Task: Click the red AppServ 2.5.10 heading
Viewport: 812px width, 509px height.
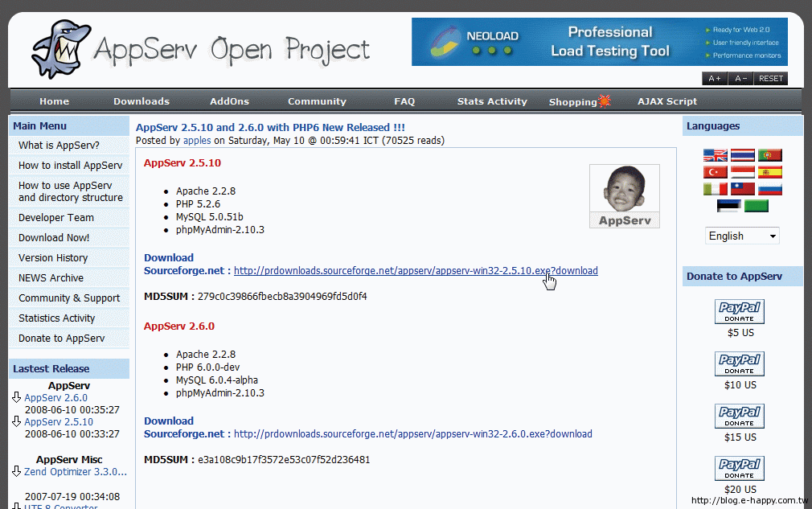Action: click(182, 163)
